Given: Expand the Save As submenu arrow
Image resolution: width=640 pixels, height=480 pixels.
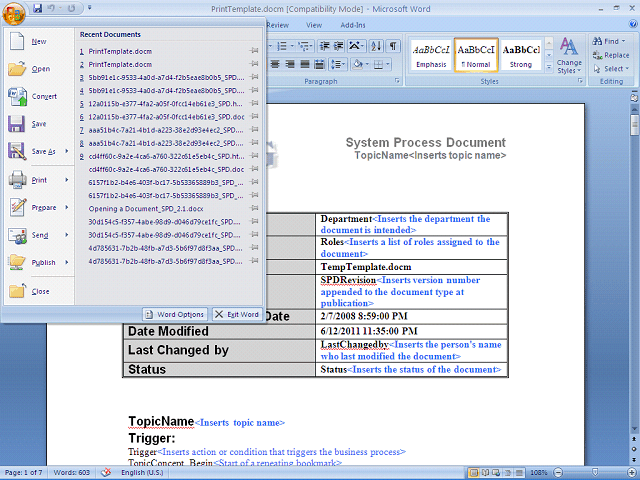Looking at the screenshot, I should (67, 151).
